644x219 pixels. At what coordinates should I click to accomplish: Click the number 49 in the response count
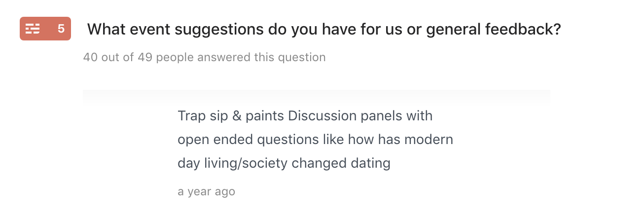145,57
